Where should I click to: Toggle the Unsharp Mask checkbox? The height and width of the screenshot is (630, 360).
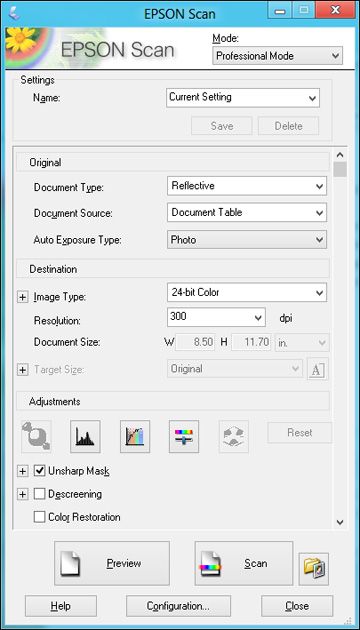point(39,471)
